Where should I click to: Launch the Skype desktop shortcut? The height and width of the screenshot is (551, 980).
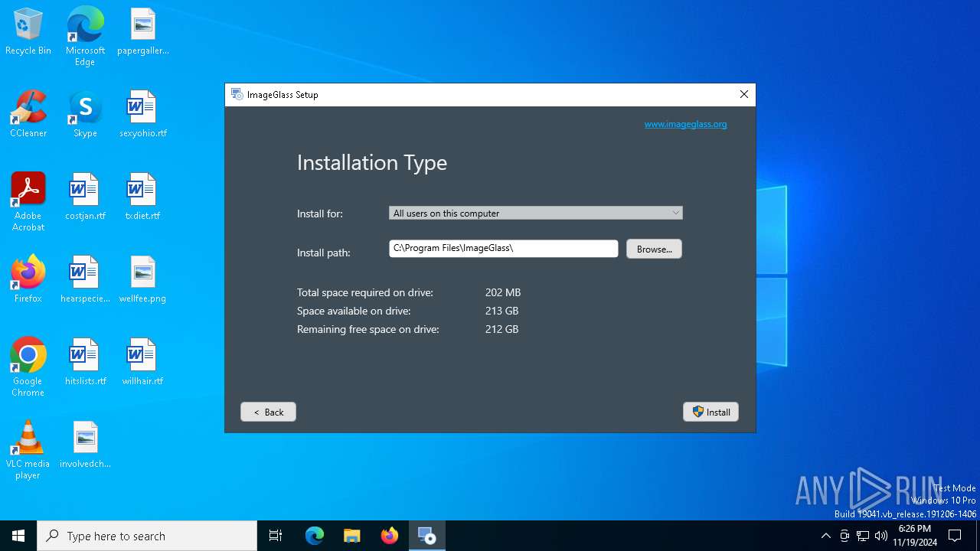(85, 114)
